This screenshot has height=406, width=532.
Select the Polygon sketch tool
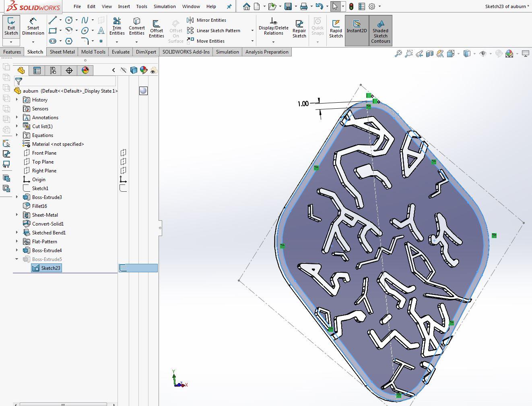(x=69, y=41)
